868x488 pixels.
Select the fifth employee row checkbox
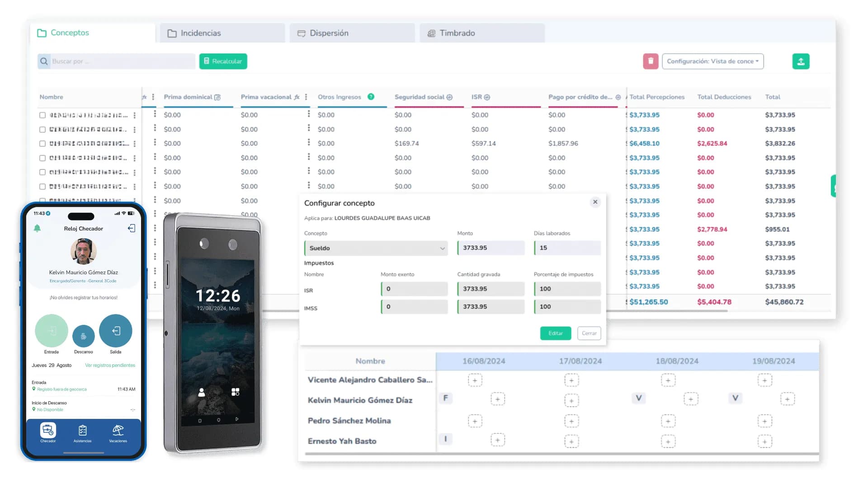coord(42,172)
